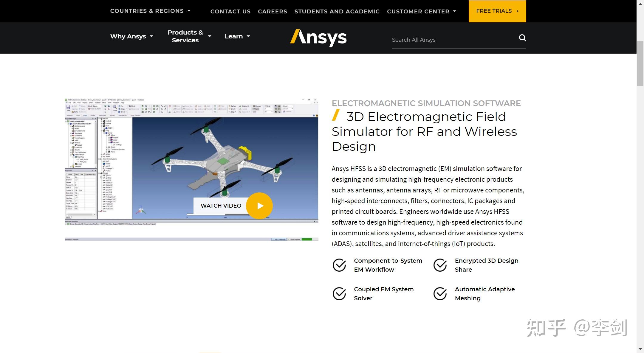Image resolution: width=644 pixels, height=353 pixels.
Task: Expand the Why Ansys menu
Action: [131, 36]
